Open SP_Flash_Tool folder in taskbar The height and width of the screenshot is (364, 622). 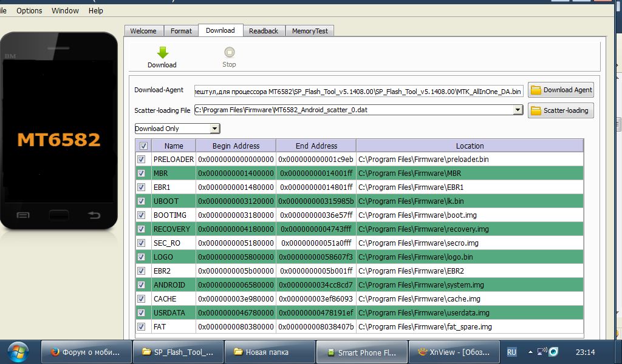[177, 352]
